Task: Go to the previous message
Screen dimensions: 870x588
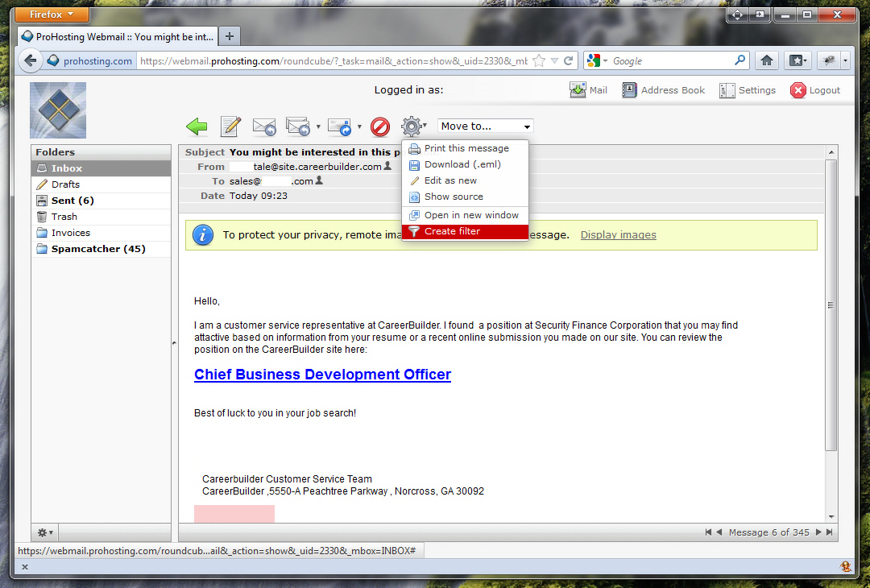Action: (x=719, y=532)
